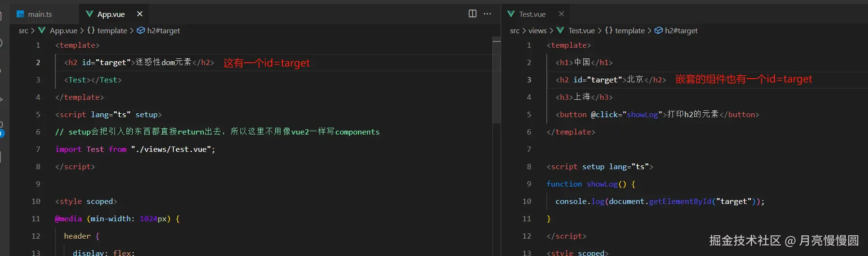
Task: Open the template breadcrumb in the App.vue editor
Action: (112, 31)
